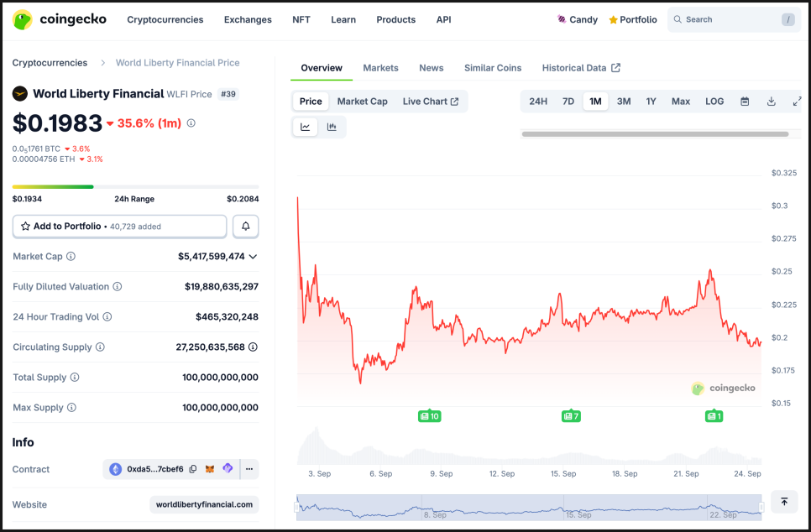Open the price alert bell icon
The image size is (811, 532).
[x=246, y=227]
